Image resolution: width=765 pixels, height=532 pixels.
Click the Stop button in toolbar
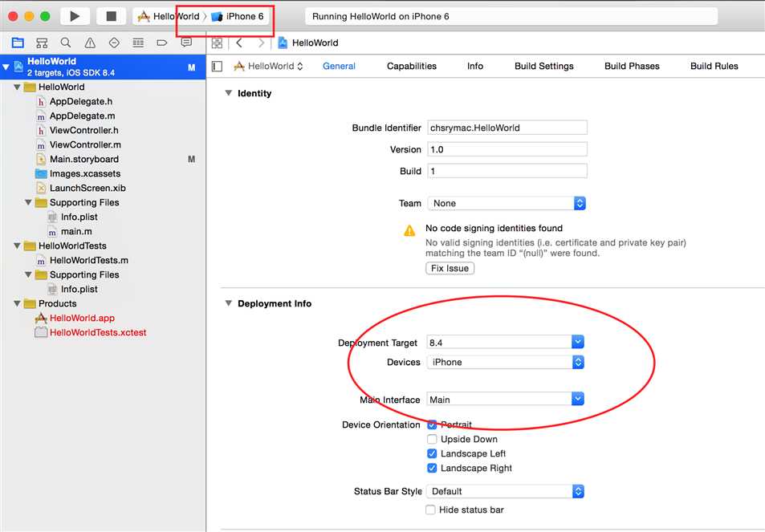point(112,16)
